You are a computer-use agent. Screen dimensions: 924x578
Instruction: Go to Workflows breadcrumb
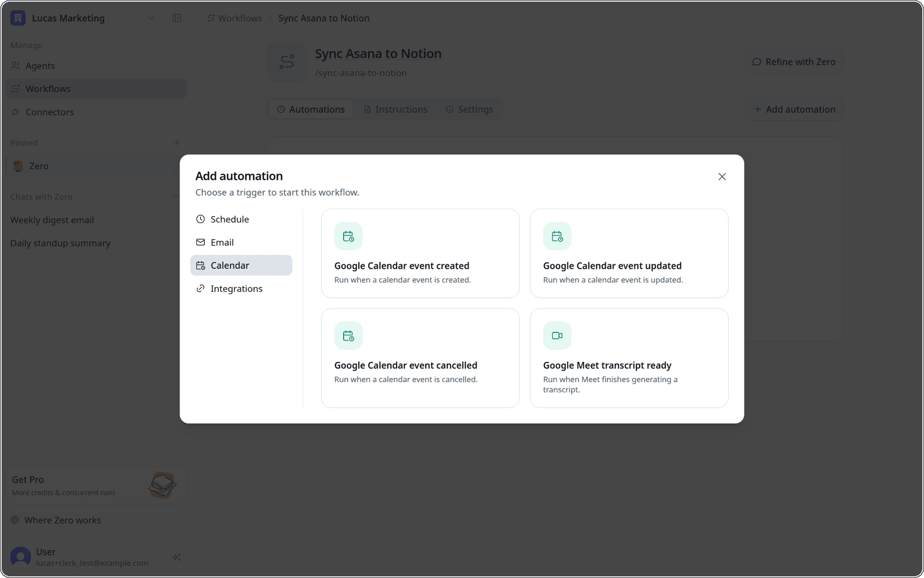click(234, 18)
